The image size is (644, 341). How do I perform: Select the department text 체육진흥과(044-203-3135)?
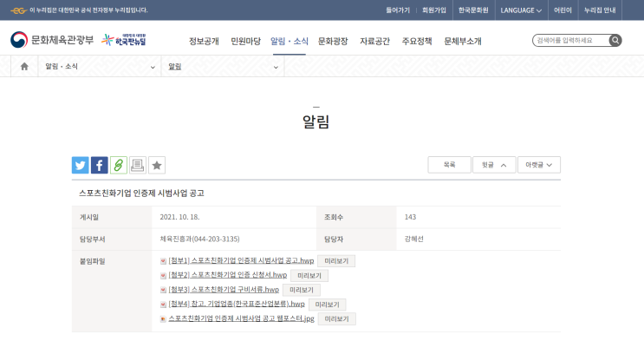pos(199,239)
